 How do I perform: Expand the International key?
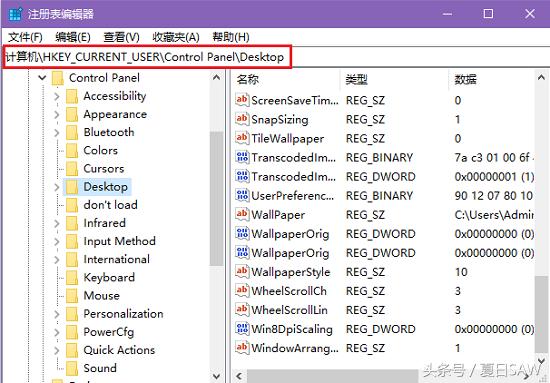pyautogui.click(x=57, y=260)
